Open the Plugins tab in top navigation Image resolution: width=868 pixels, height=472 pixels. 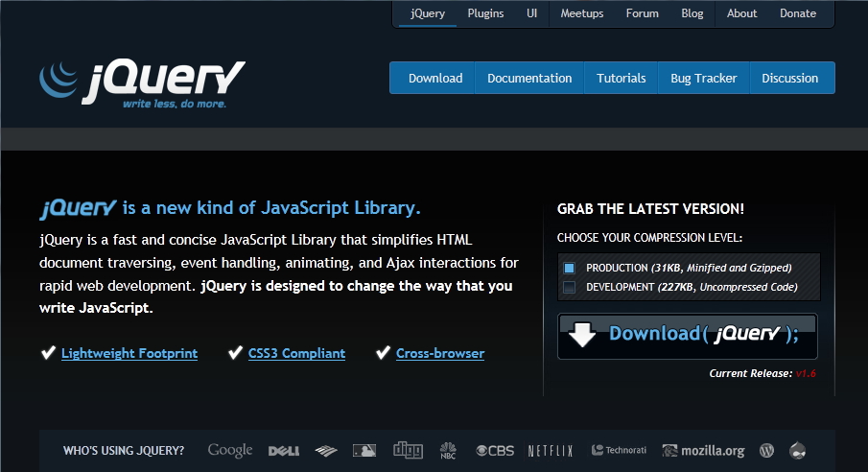pyautogui.click(x=485, y=13)
